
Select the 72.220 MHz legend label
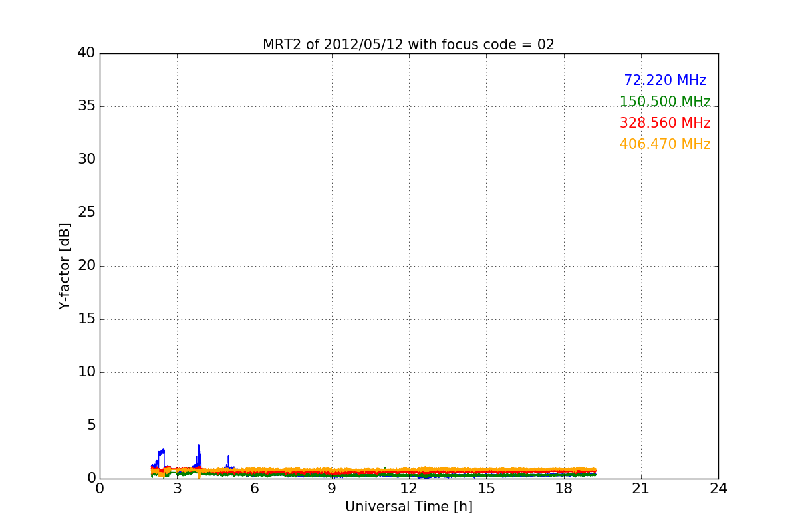point(665,80)
